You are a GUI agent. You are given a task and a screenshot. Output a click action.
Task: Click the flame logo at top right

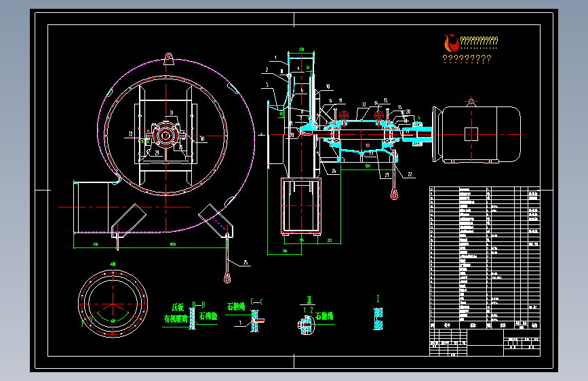pyautogui.click(x=452, y=43)
